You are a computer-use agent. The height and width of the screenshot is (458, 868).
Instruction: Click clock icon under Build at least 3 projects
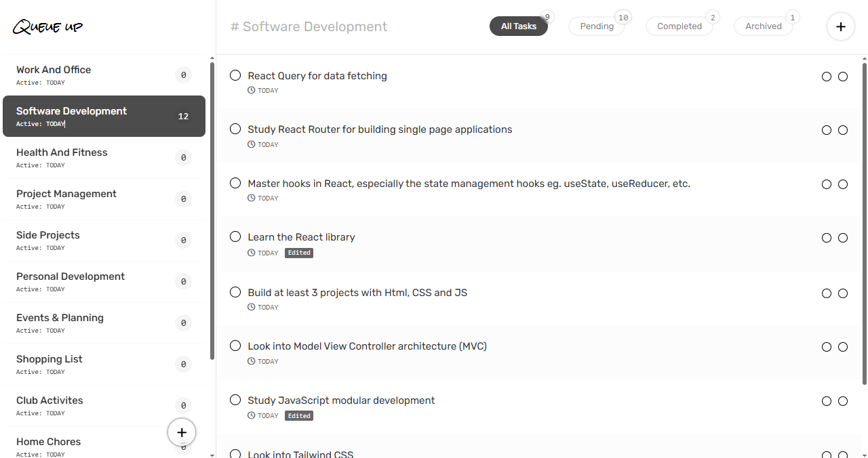click(252, 307)
